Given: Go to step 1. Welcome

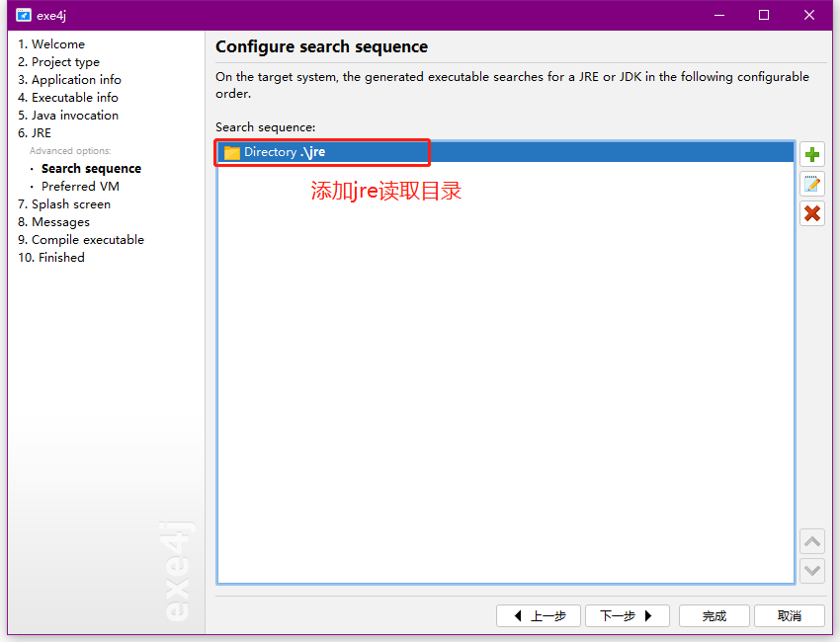Looking at the screenshot, I should (51, 43).
